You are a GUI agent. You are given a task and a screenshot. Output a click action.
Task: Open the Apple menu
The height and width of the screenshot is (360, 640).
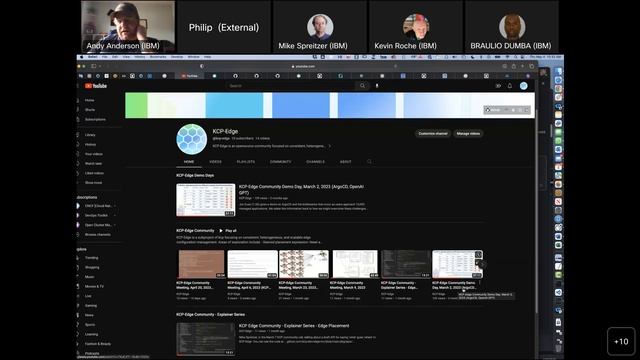(82, 57)
